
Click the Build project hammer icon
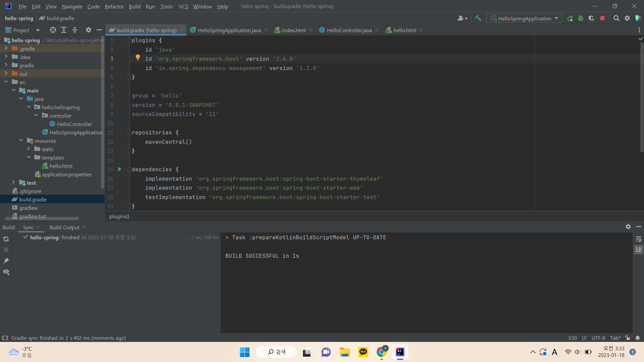[478, 18]
